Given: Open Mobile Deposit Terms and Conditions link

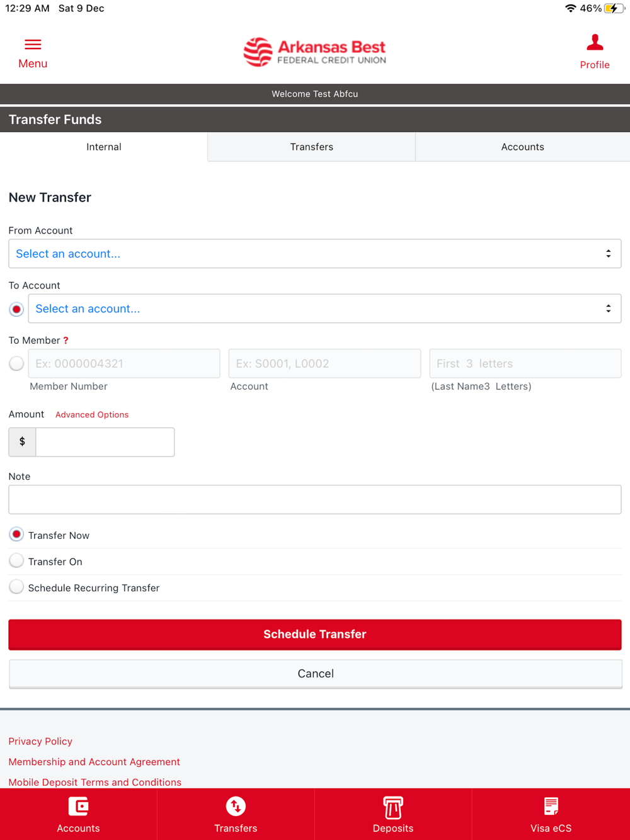Looking at the screenshot, I should point(95,782).
